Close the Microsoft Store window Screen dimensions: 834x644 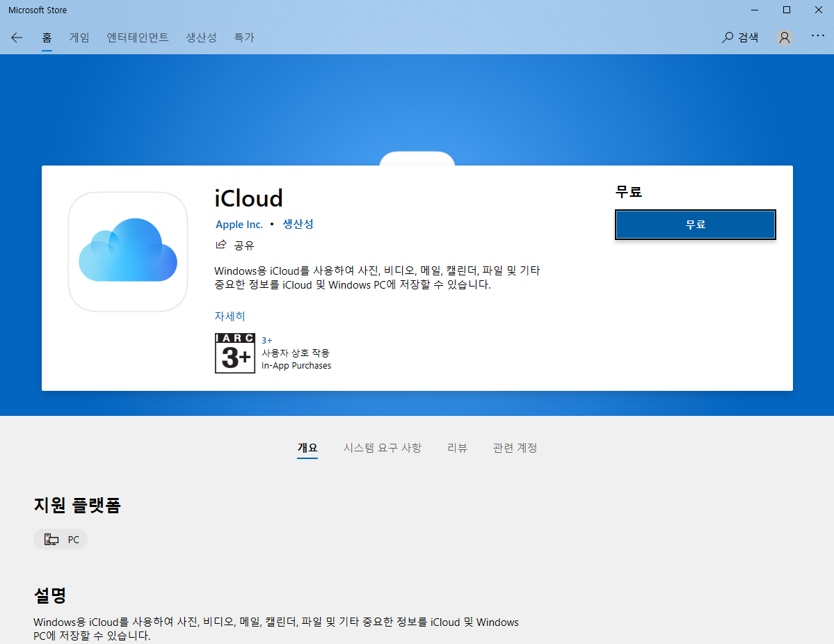coord(819,10)
